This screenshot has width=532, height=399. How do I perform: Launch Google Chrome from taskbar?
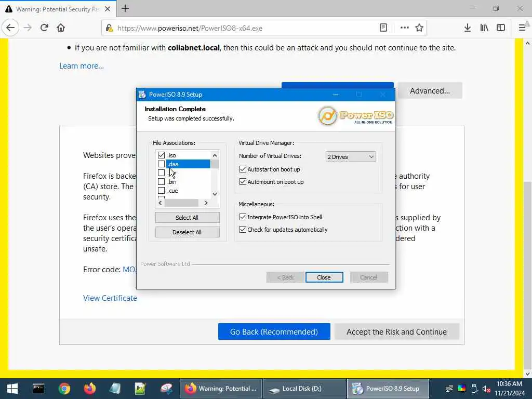[x=64, y=389]
